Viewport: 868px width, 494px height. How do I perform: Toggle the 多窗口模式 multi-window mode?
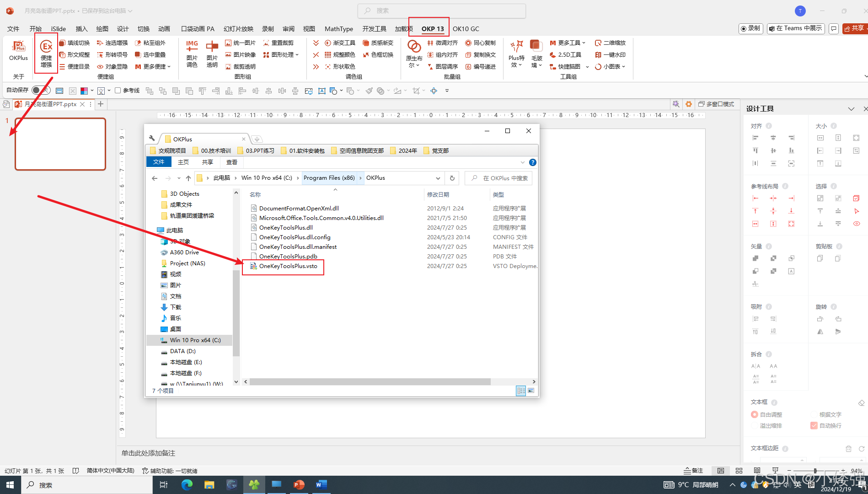716,104
